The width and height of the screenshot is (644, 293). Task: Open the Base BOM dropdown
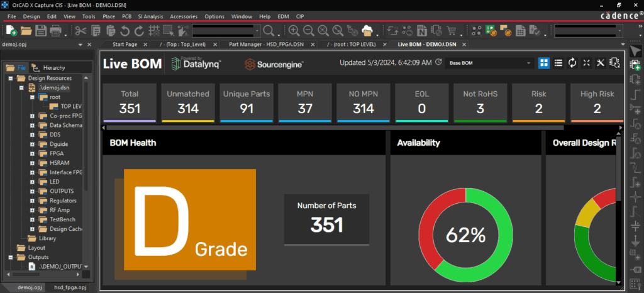[489, 64]
